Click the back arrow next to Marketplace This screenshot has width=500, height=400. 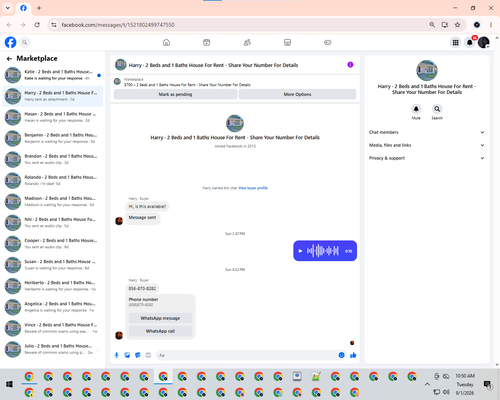pos(9,59)
